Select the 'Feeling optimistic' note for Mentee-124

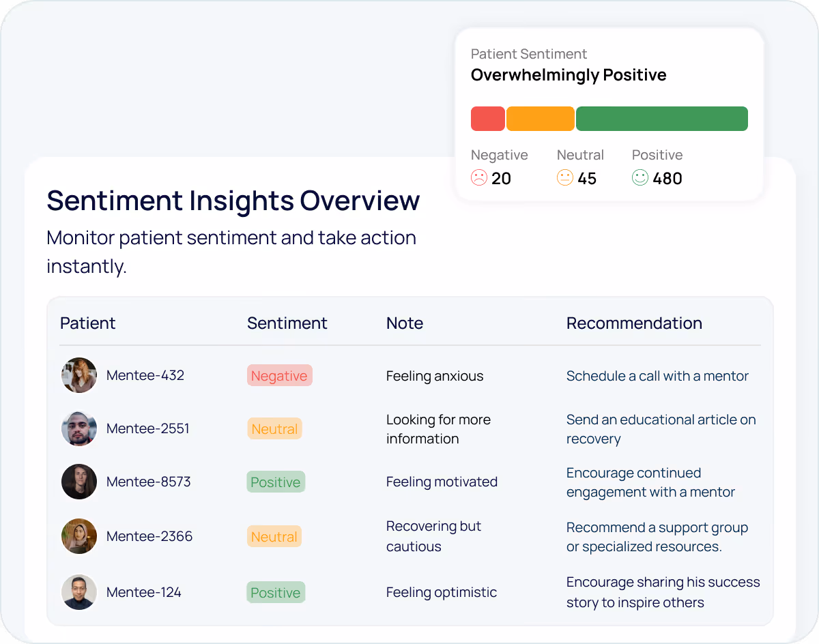[441, 592]
